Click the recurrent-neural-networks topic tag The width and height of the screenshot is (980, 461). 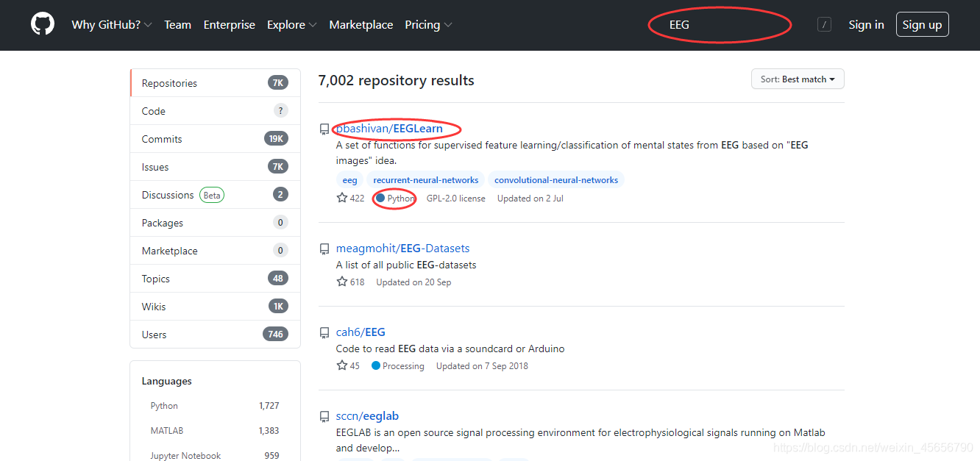coord(425,180)
